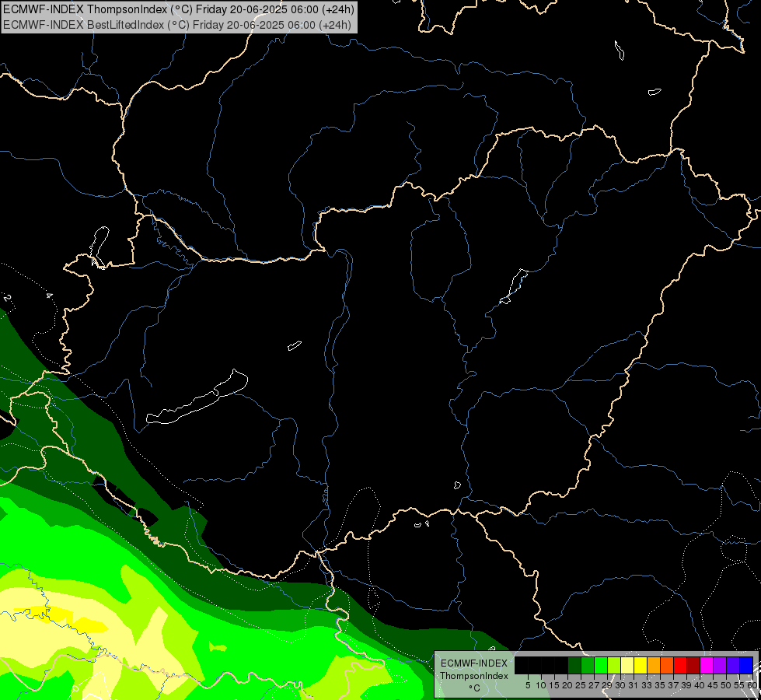Viewport: 761px width, 700px height.
Task: Click the legend tick value '10'
Action: click(x=541, y=685)
